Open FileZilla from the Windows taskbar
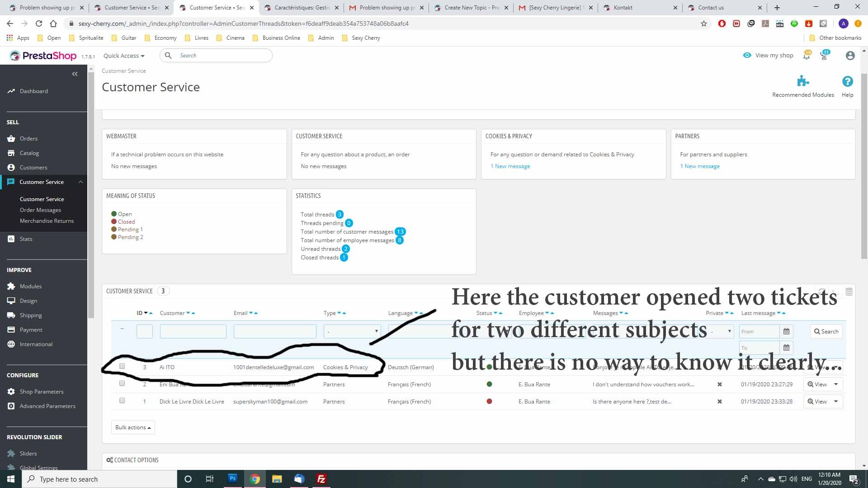 (321, 479)
